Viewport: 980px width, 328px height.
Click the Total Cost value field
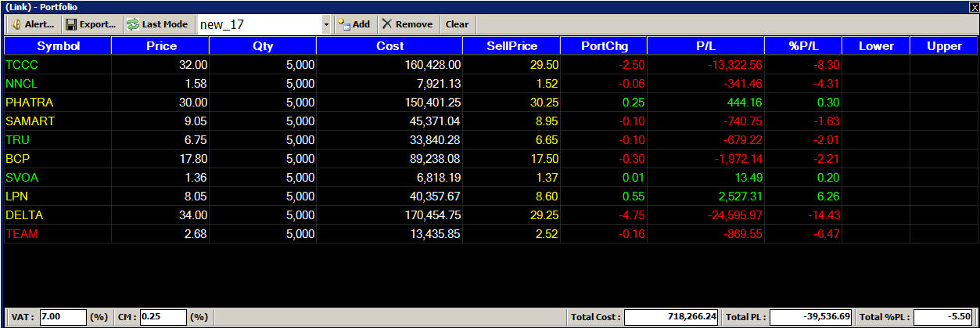point(671,317)
